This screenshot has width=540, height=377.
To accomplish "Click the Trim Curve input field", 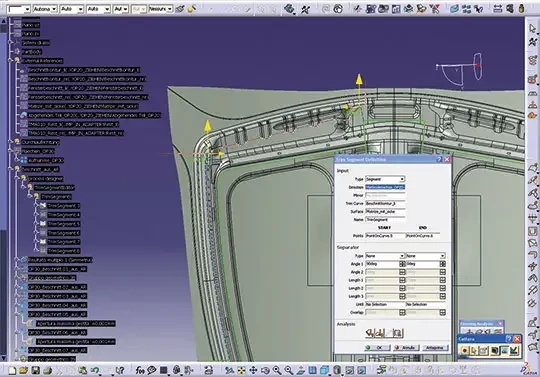I will pyautogui.click(x=385, y=203).
